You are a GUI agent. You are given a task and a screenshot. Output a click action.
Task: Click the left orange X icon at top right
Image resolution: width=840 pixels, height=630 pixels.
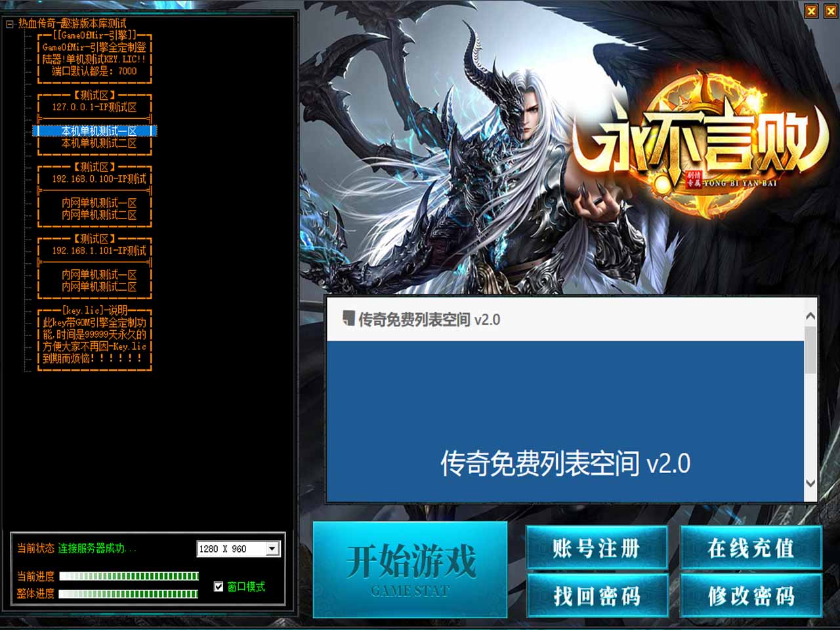point(812,11)
